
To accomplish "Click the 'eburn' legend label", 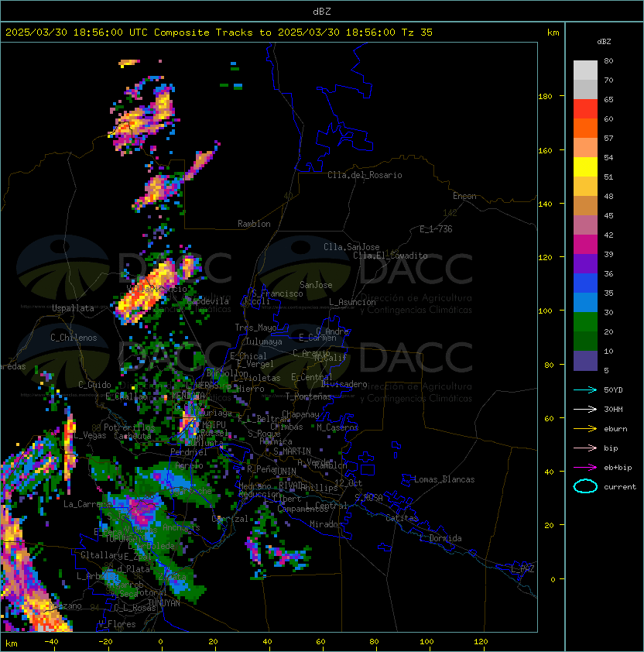I will (x=615, y=429).
